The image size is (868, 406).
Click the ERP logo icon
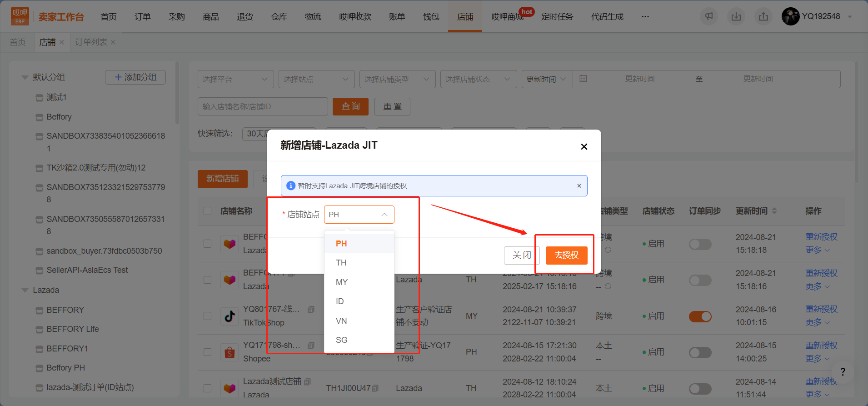tap(20, 16)
